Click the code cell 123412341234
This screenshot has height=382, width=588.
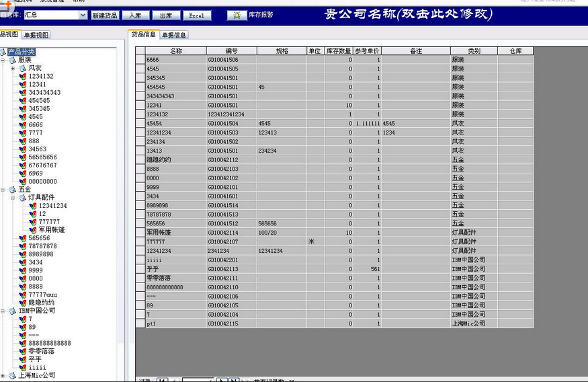pos(231,114)
